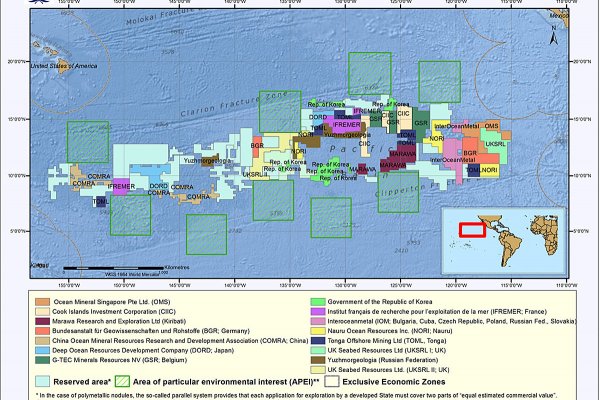
Task: Click the Marawa Research legend color box
Action: (42, 322)
